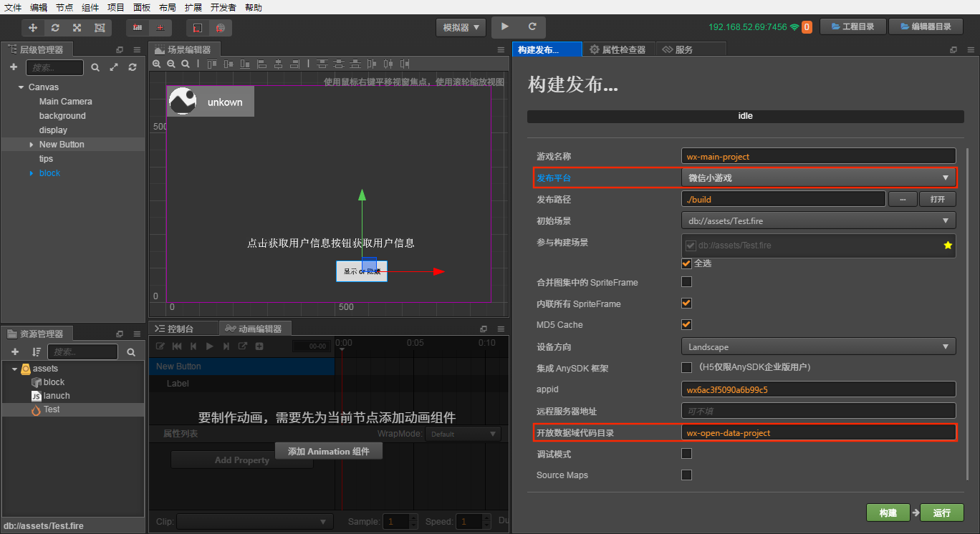The width and height of the screenshot is (980, 534).
Task: Open the menu icon of the assets panel
Action: click(137, 334)
